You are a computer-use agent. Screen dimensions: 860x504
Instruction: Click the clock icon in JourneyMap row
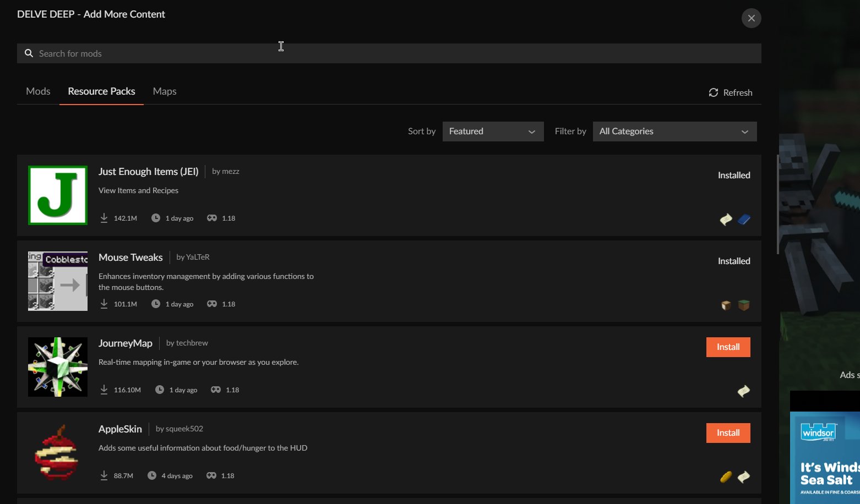pyautogui.click(x=160, y=390)
